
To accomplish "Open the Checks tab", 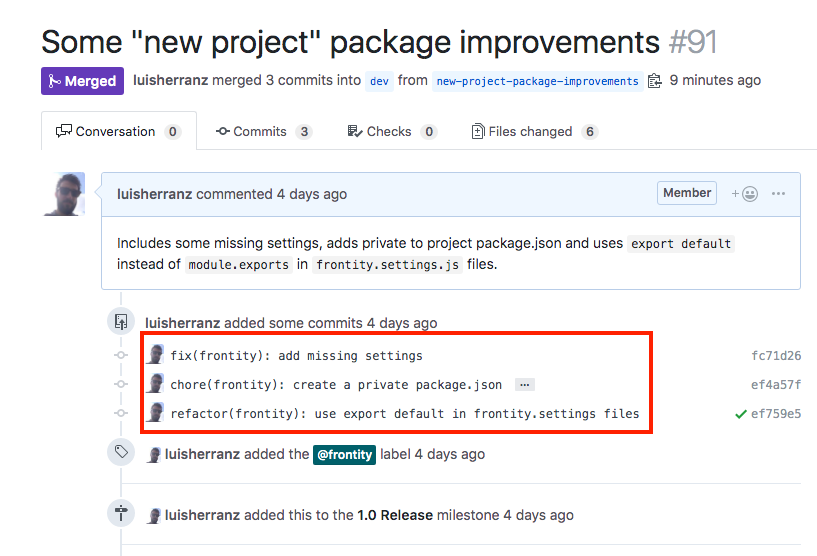I will click(x=391, y=131).
